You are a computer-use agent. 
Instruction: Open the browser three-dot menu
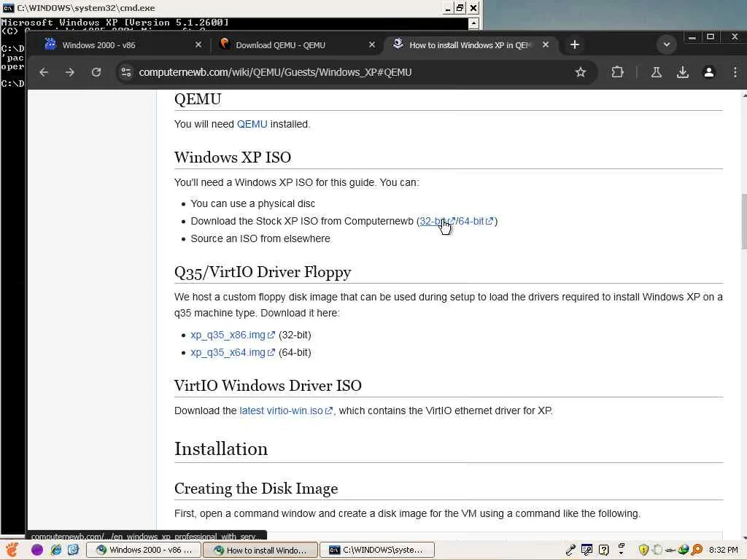[x=735, y=72]
